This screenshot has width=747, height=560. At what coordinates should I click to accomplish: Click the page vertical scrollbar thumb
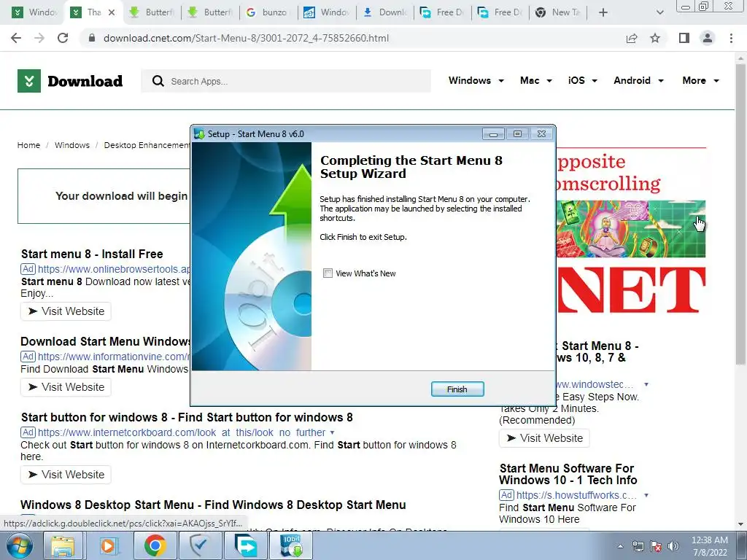pyautogui.click(x=740, y=214)
